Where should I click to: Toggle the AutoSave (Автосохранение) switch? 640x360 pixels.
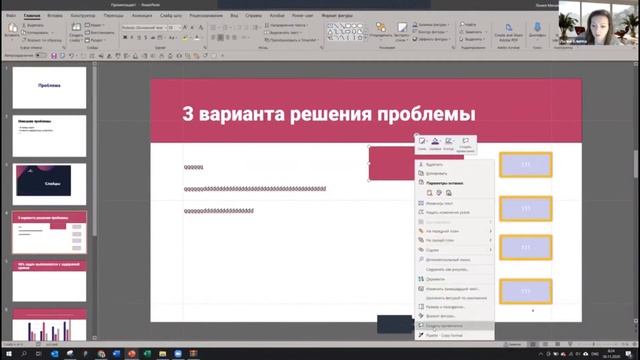coord(40,56)
